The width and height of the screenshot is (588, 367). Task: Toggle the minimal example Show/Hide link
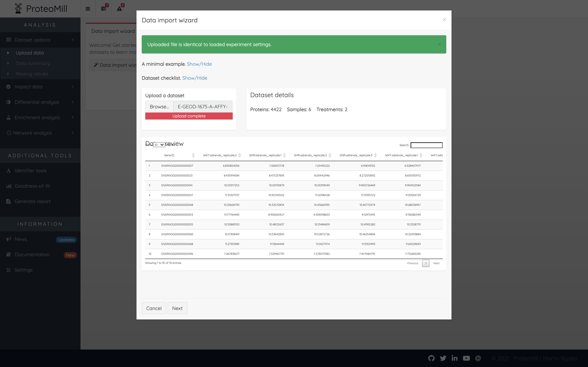pyautogui.click(x=199, y=64)
